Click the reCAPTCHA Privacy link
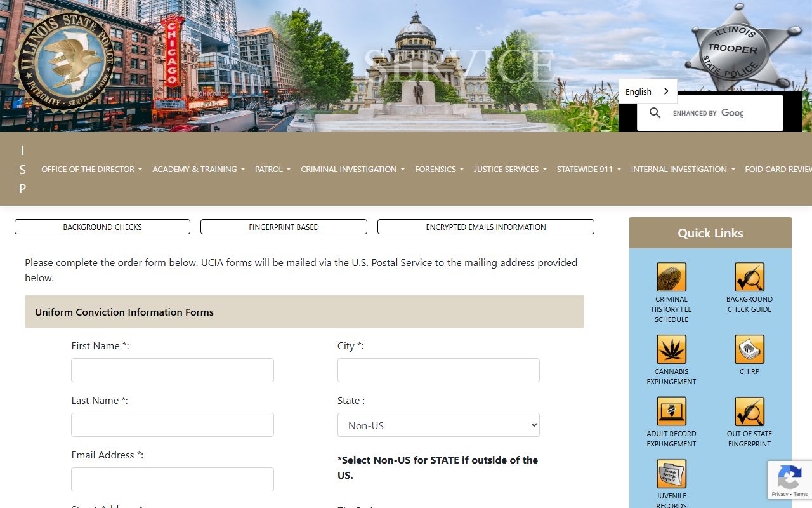 [x=780, y=494]
